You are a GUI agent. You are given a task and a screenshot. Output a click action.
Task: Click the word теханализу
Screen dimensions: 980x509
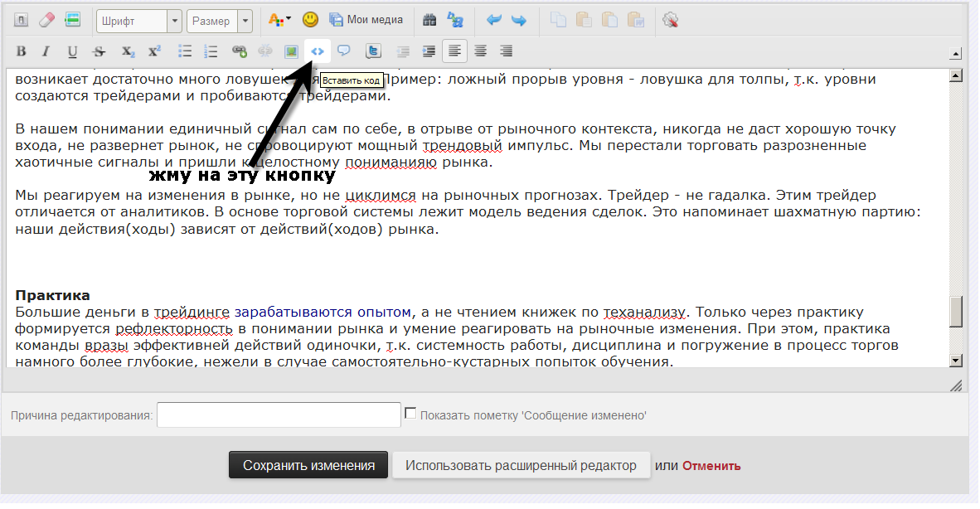(x=644, y=313)
